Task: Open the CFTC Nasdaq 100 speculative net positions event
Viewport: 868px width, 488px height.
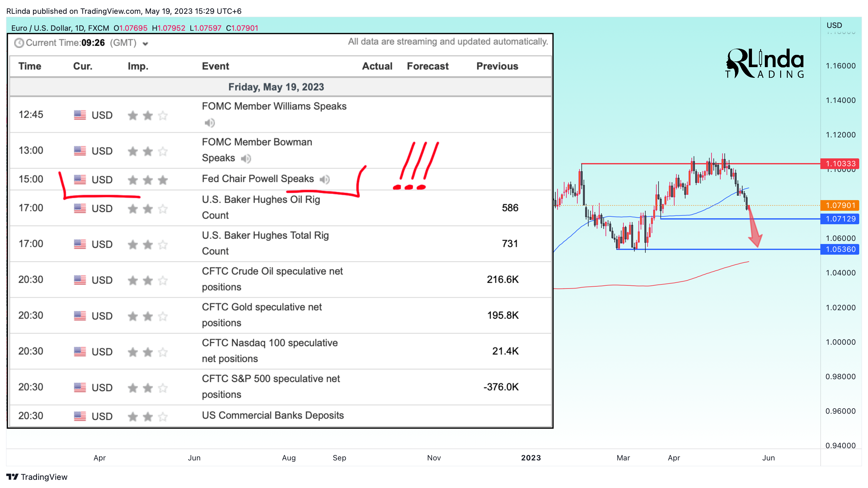Action: click(270, 351)
